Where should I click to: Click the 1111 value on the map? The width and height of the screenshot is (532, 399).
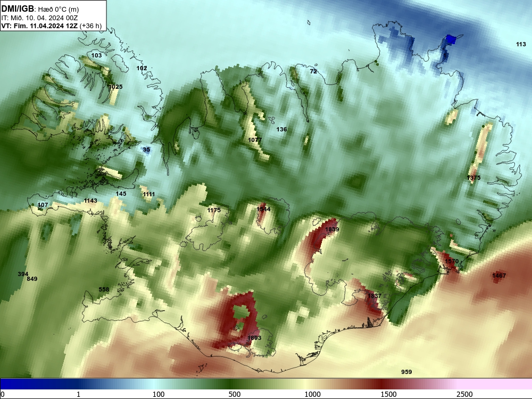(x=149, y=194)
